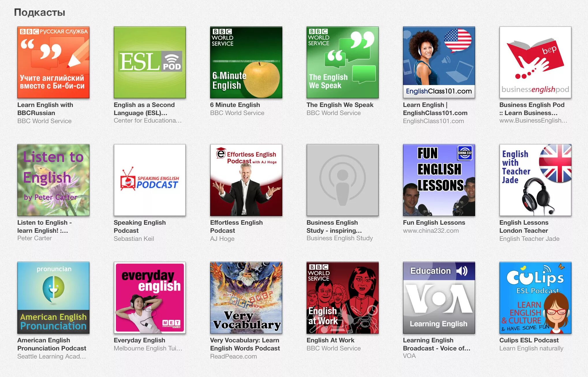Screen dimensions: 588x377
Task: Open the businessenglishpod red book artwork
Action: pos(535,62)
